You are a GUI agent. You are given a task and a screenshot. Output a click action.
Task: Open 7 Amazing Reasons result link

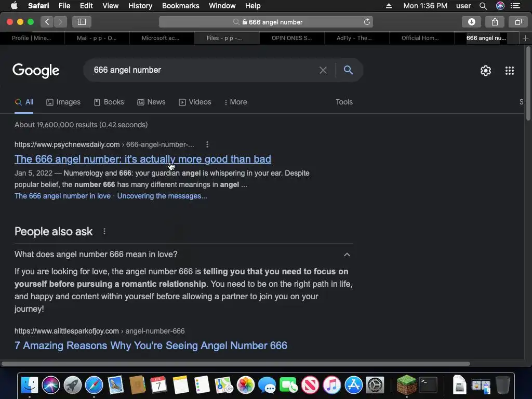(x=151, y=345)
